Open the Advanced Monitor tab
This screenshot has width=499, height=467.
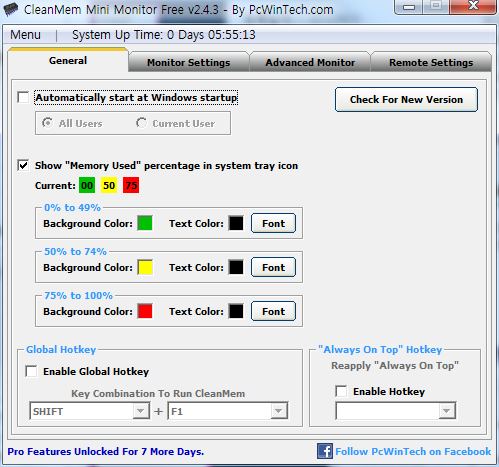pyautogui.click(x=310, y=62)
